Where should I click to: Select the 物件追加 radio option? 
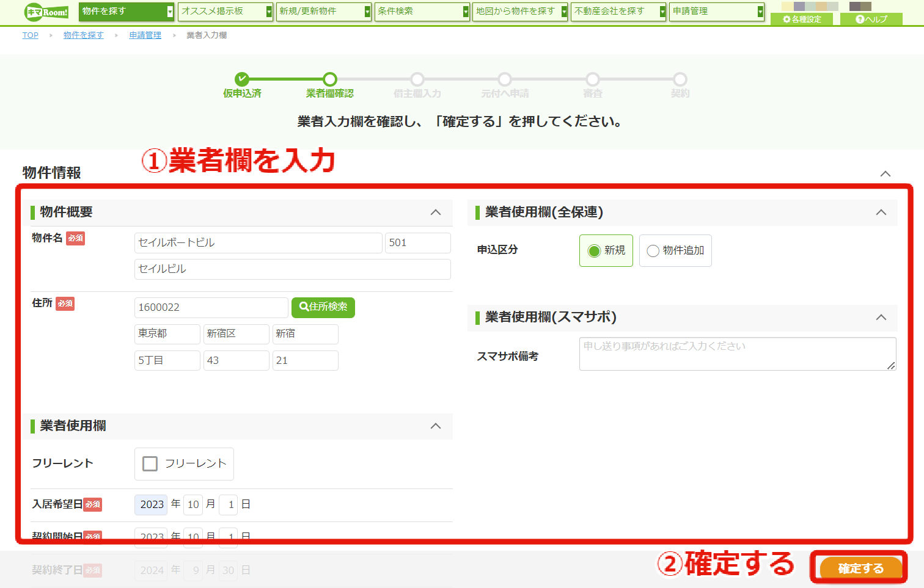[x=675, y=251]
